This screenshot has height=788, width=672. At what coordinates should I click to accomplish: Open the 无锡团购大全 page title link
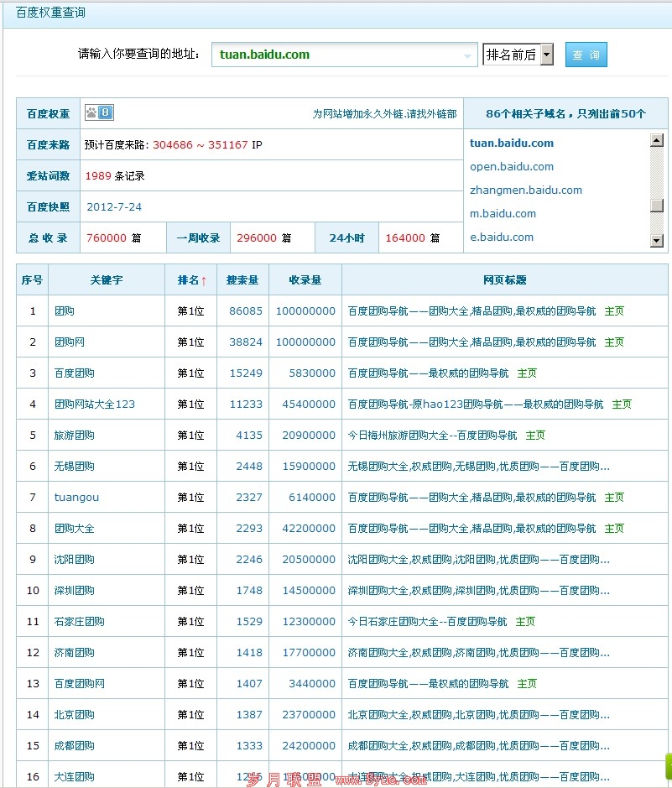tap(479, 467)
